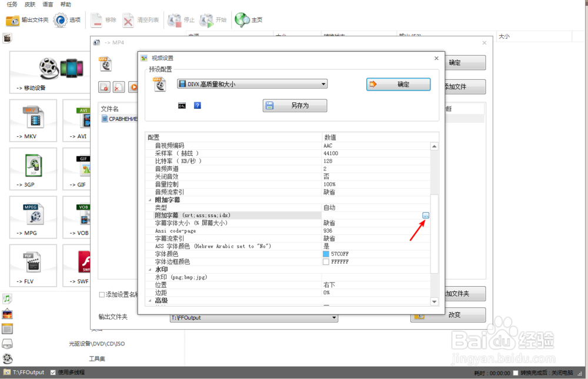The height and width of the screenshot is (379, 588).
Task: Open the 输出文件夹 path dropdown
Action: pos(335,317)
